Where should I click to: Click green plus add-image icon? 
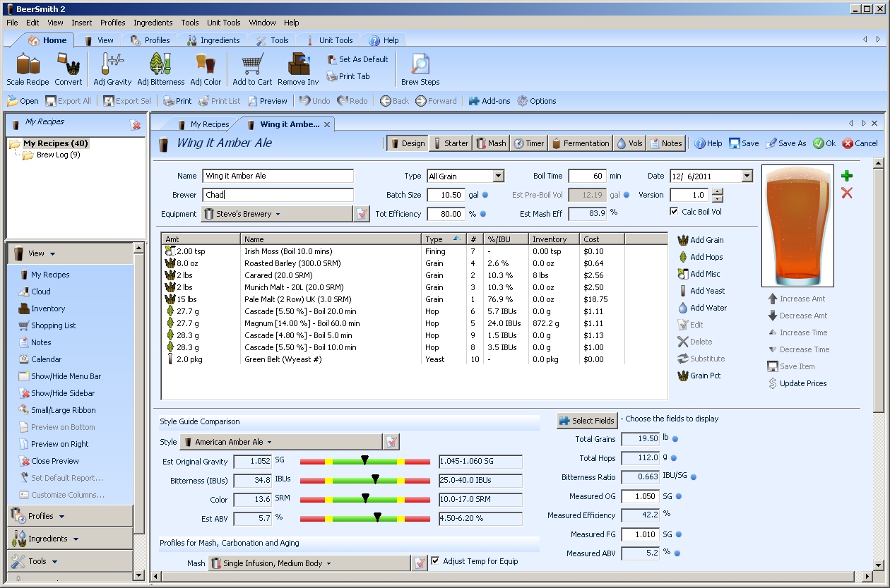(847, 176)
